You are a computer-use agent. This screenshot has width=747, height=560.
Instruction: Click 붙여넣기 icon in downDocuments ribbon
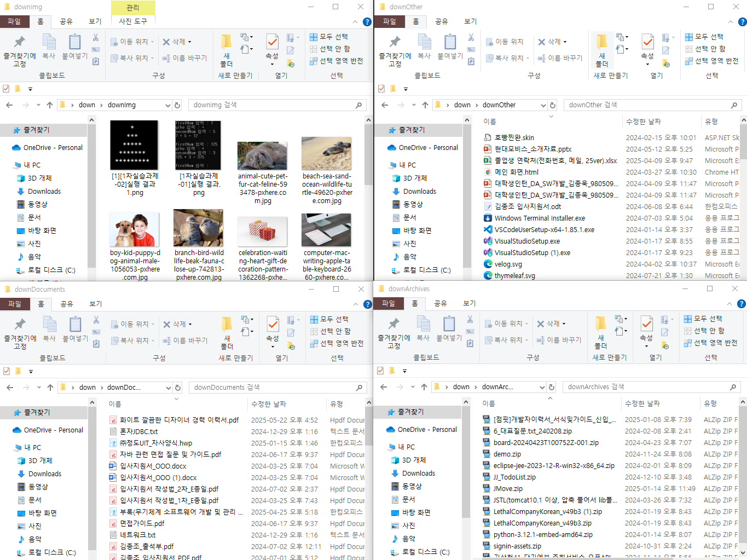[76, 325]
